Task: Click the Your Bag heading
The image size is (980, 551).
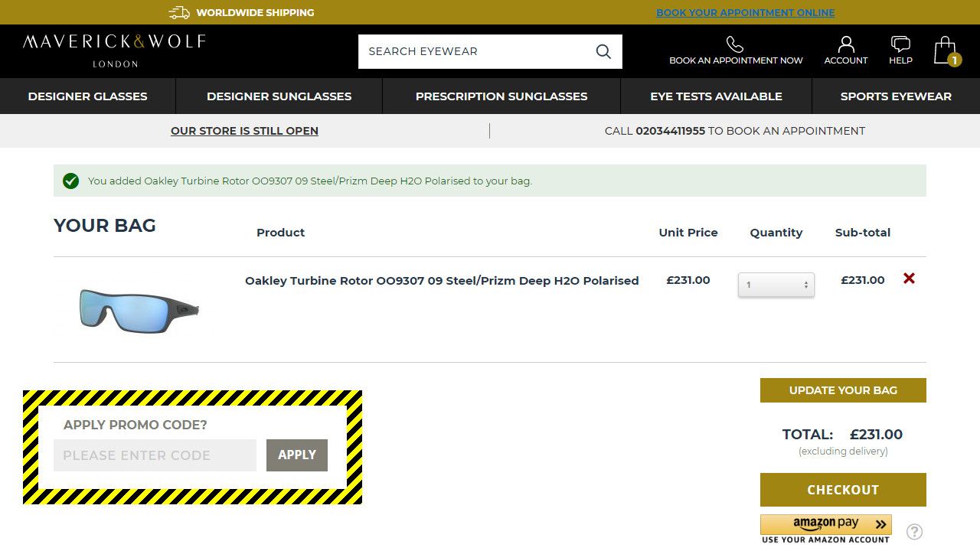Action: point(105,226)
